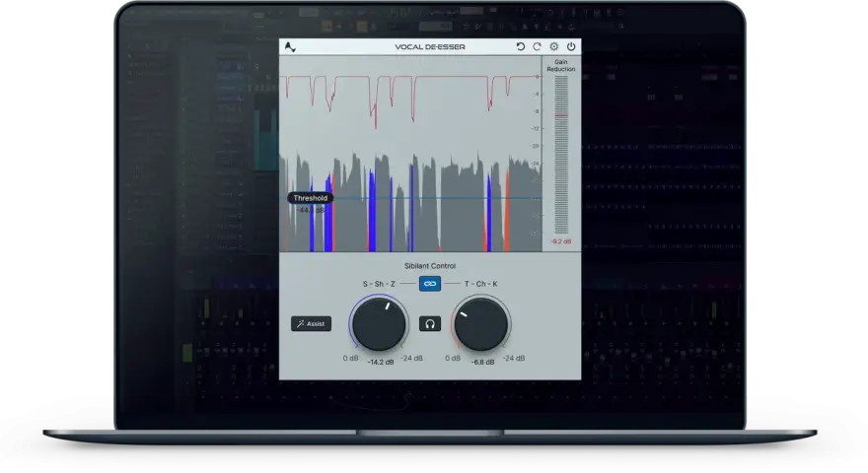Select the Threshold handle label
This screenshot has width=868, height=473.
tap(310, 198)
